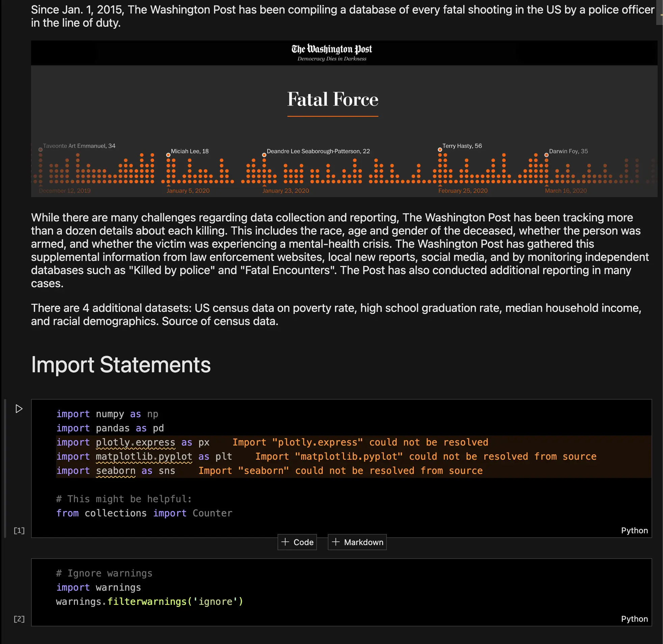This screenshot has height=644, width=663.
Task: Click the 'from collections import Counter' line
Action: coord(144,513)
